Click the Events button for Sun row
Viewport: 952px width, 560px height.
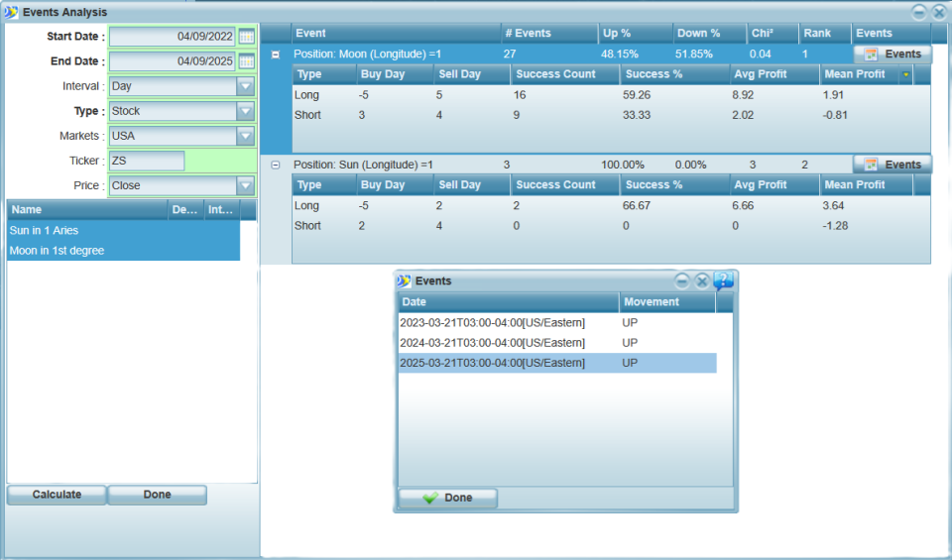coord(892,166)
